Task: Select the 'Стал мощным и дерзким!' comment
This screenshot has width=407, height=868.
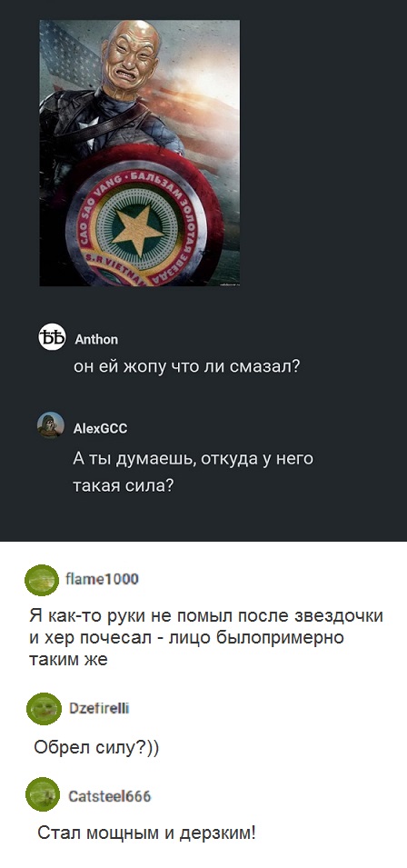Action: coord(147,833)
